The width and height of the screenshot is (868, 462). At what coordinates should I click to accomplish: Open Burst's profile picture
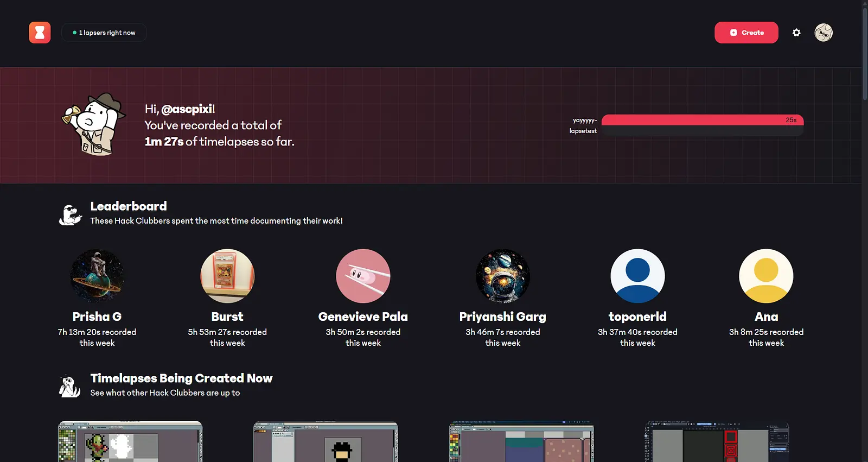click(227, 276)
